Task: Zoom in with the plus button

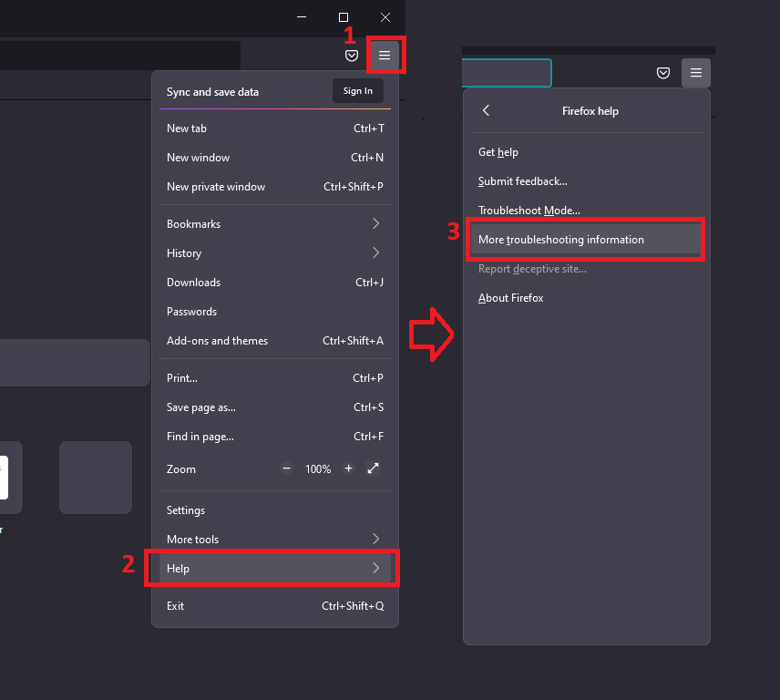Action: pos(349,468)
